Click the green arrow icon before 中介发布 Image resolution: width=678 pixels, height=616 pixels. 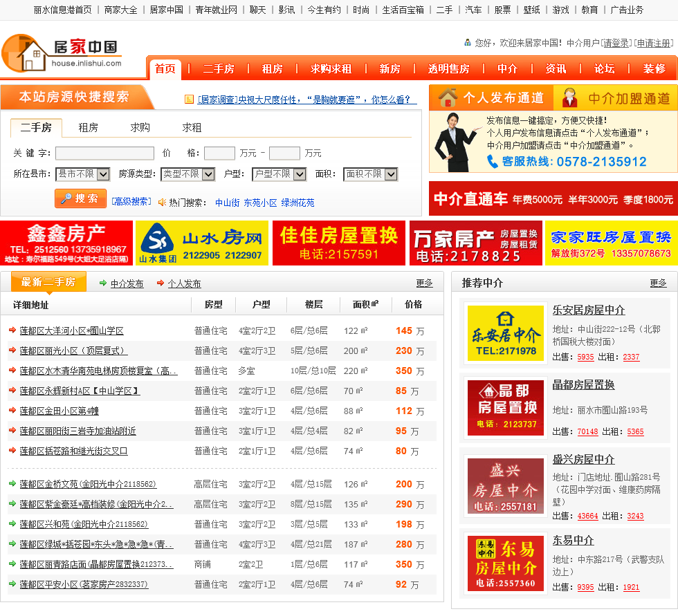click(x=103, y=283)
